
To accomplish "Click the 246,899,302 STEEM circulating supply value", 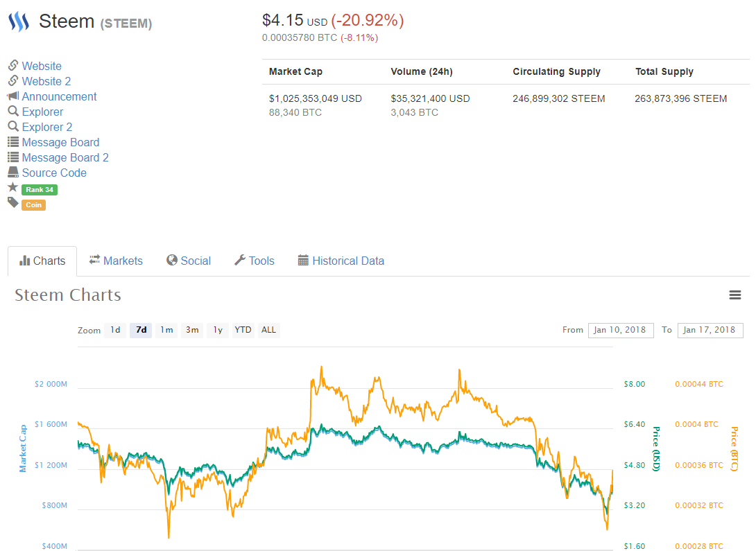I will coord(559,98).
